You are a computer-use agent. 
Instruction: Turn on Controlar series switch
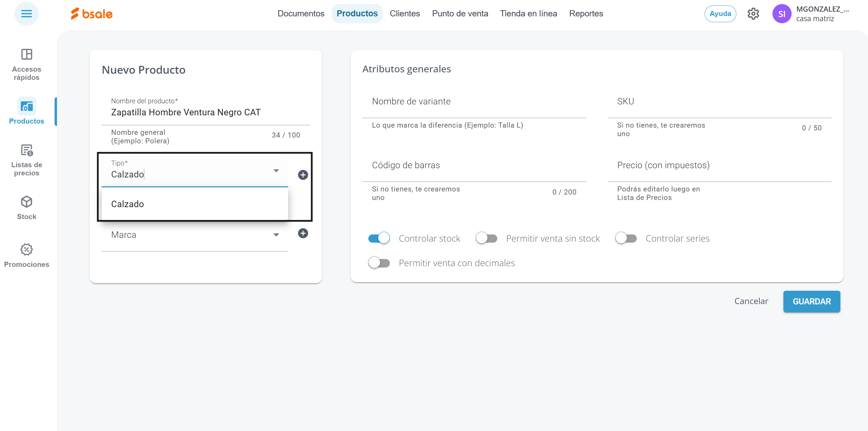(626, 238)
